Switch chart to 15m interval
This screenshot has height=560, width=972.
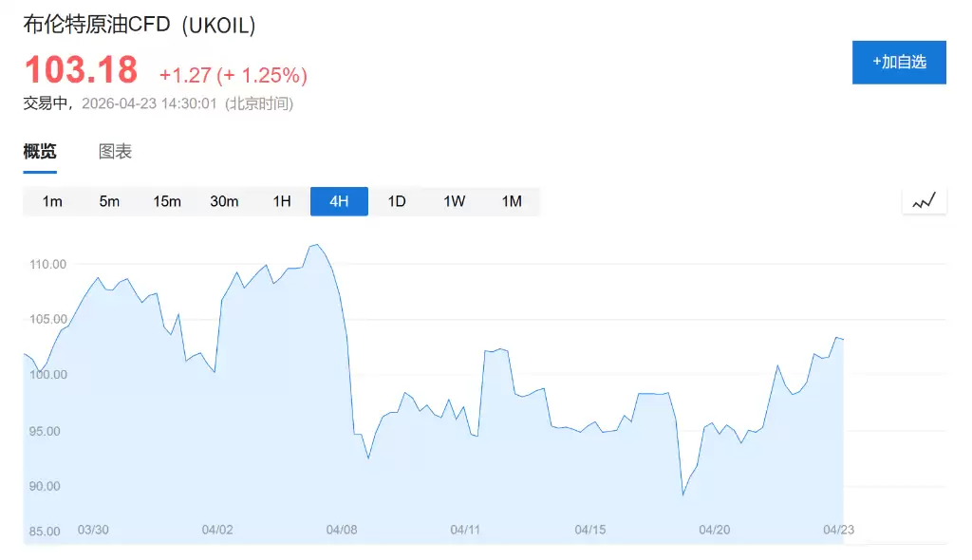[x=167, y=201]
